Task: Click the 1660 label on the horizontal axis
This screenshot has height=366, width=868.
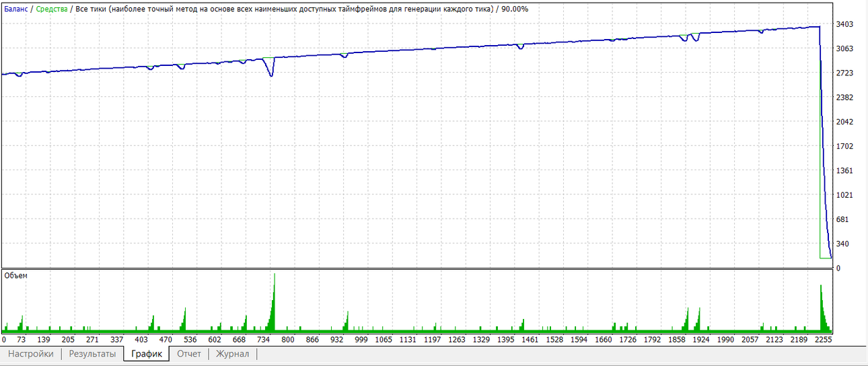Action: (604, 340)
